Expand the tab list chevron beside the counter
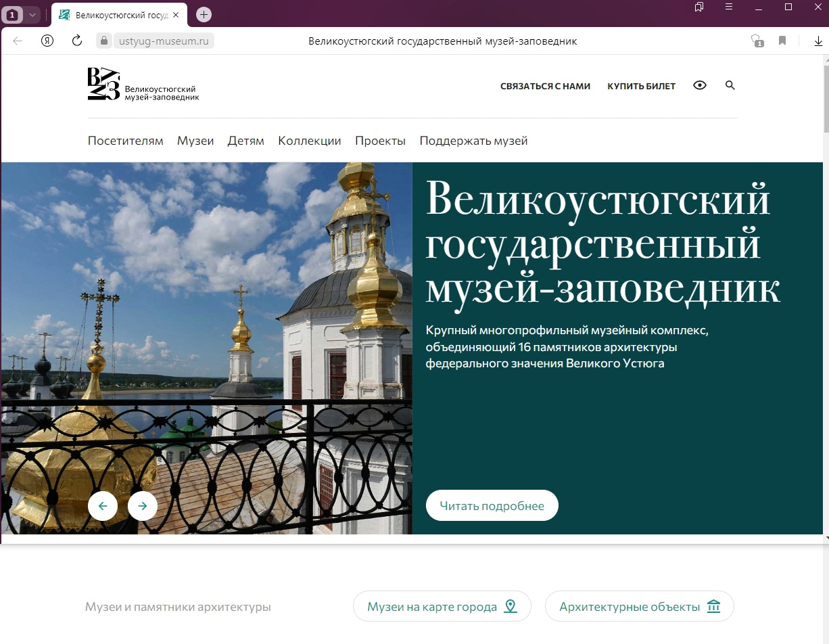The image size is (829, 644). [32, 14]
